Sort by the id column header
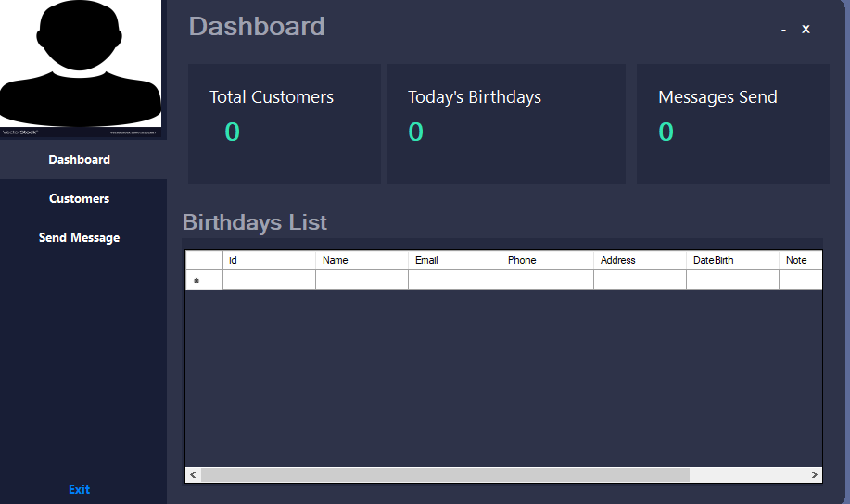Viewport: 850px width, 504px height. point(269,260)
